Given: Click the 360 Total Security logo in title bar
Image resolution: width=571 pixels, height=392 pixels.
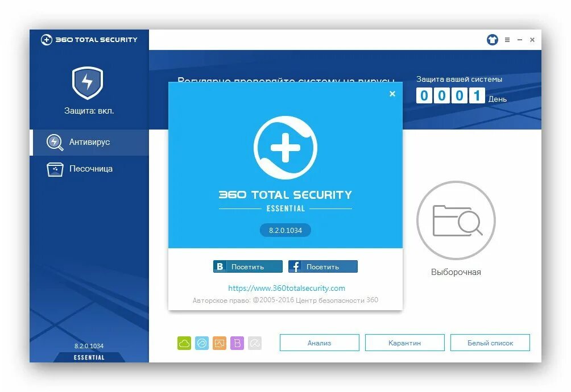Looking at the screenshot, I should 89,40.
